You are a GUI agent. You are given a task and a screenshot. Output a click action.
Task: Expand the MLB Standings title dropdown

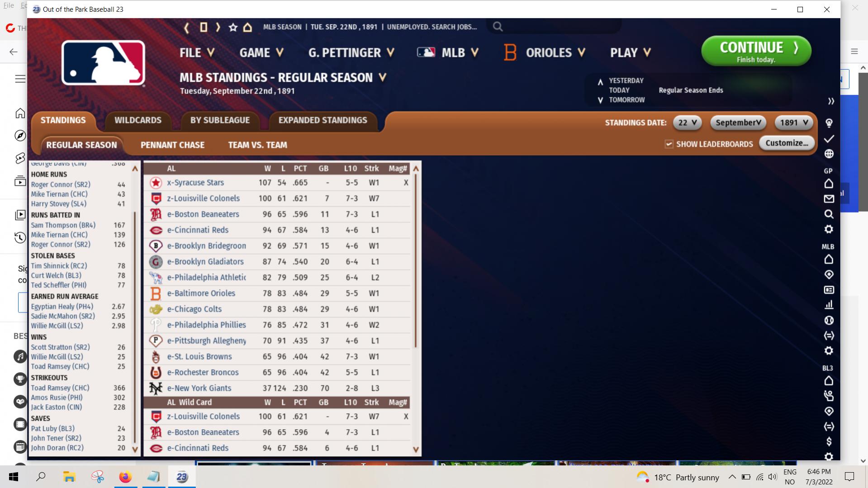click(x=383, y=78)
